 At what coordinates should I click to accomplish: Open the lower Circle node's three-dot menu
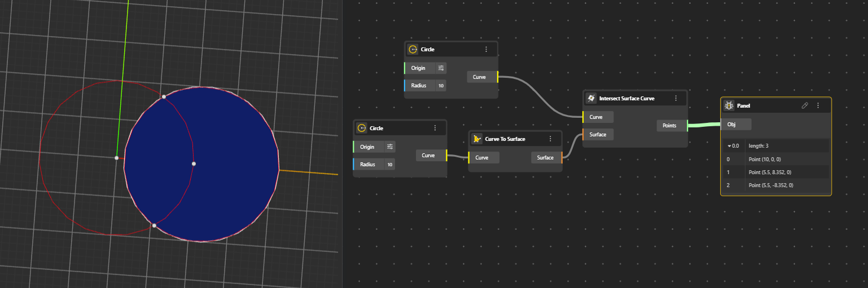tap(435, 128)
